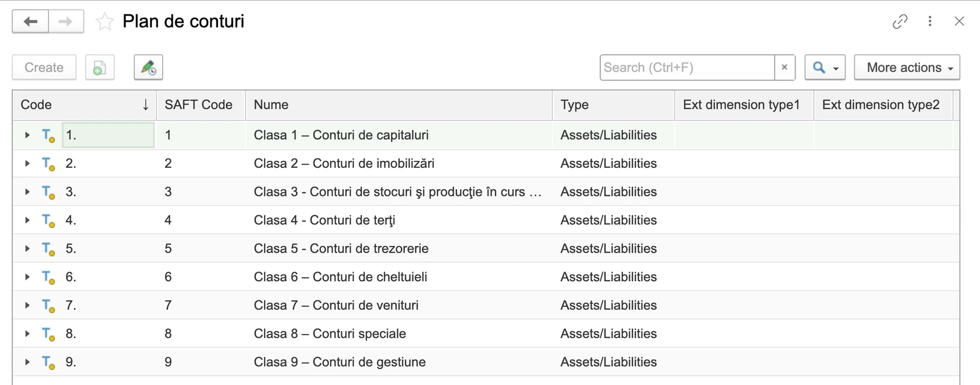Click the pencil edit history icon
The image size is (980, 385).
(148, 67)
